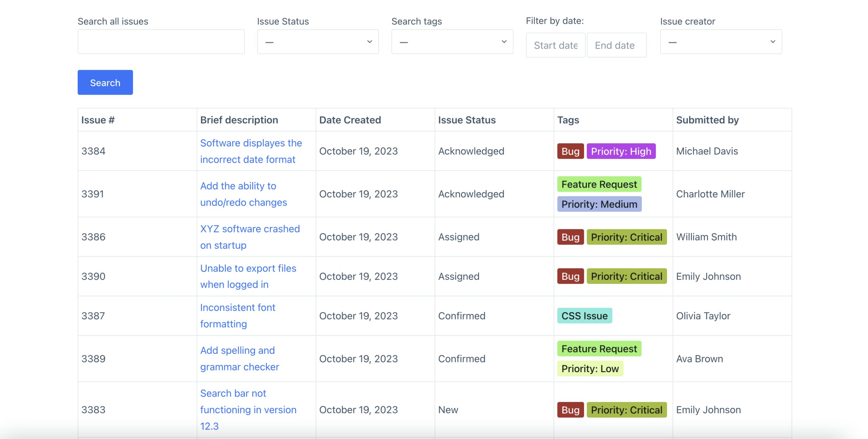Click the Start date field
The image size is (868, 439).
[555, 45]
